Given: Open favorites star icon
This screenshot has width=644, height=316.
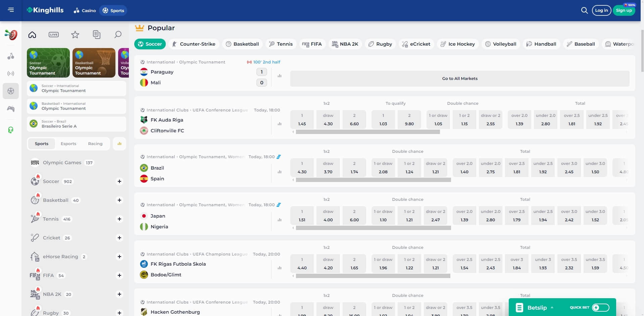Looking at the screenshot, I should point(75,35).
